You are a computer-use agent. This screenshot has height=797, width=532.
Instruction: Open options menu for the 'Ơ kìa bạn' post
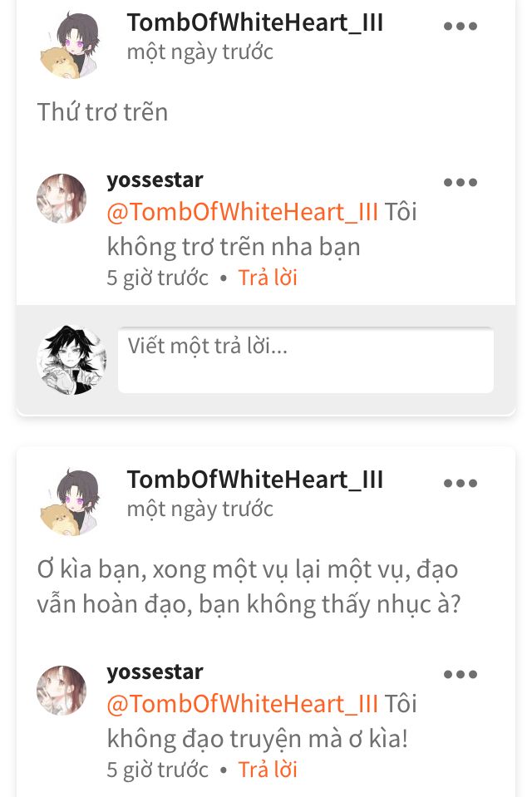[x=461, y=484]
